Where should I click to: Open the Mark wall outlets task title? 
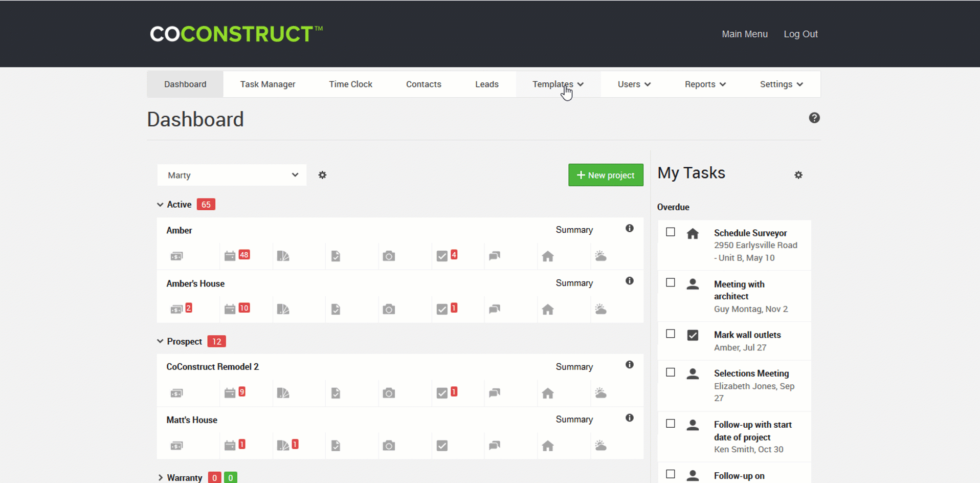(x=747, y=335)
